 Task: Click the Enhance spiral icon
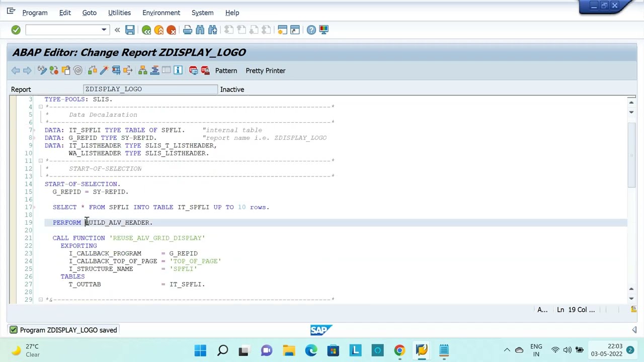(x=78, y=70)
